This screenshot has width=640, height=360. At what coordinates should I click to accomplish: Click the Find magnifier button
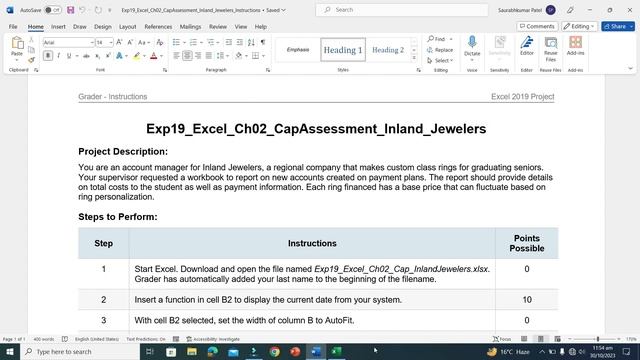(436, 39)
